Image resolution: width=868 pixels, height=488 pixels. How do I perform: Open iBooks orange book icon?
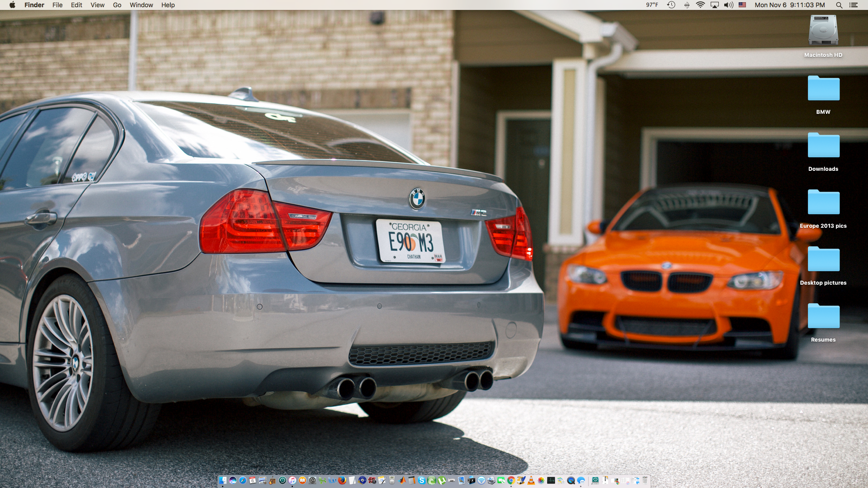coord(302,480)
